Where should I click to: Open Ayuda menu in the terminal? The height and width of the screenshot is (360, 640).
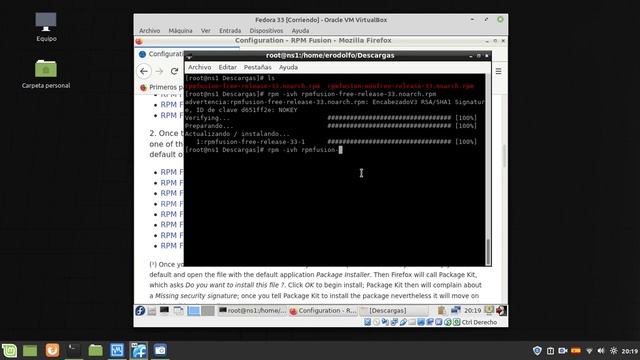tap(288, 67)
